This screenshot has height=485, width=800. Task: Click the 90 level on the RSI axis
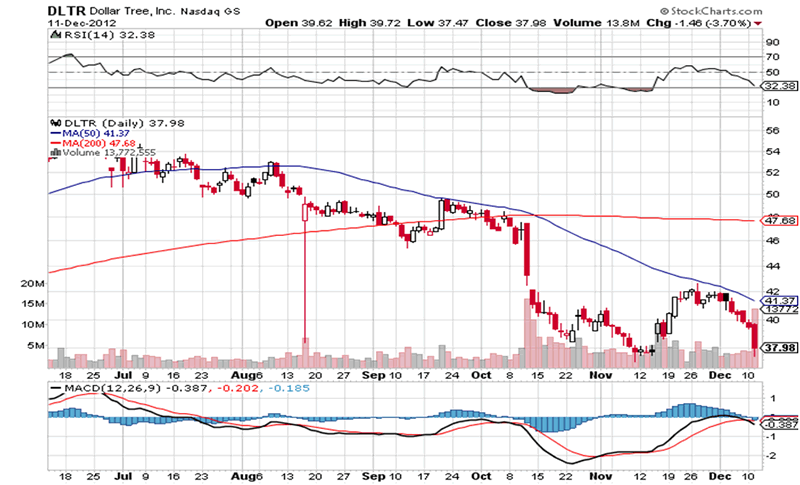tap(772, 42)
